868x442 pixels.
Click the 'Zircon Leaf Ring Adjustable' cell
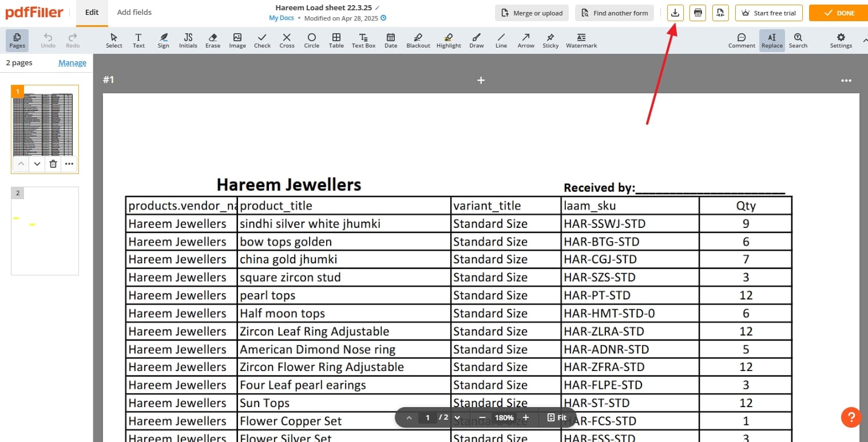[x=344, y=331]
